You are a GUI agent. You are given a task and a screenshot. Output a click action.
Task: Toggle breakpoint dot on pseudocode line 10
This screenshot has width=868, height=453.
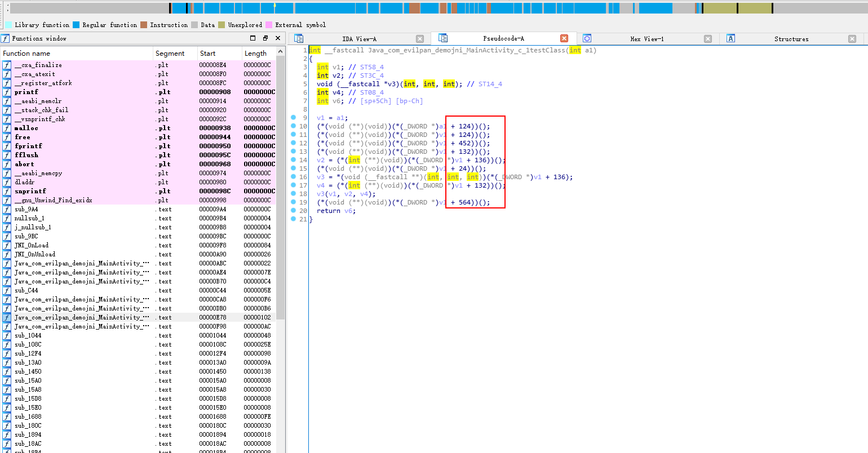[x=294, y=126]
